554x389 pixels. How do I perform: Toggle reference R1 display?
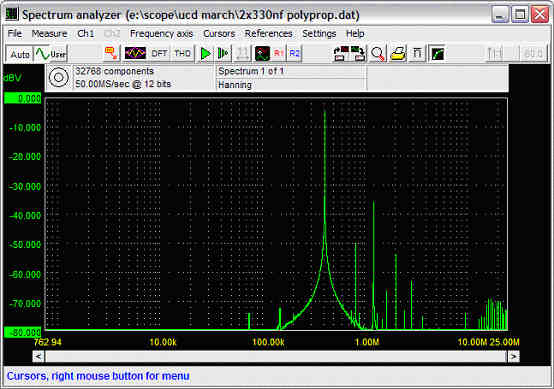coord(279,54)
